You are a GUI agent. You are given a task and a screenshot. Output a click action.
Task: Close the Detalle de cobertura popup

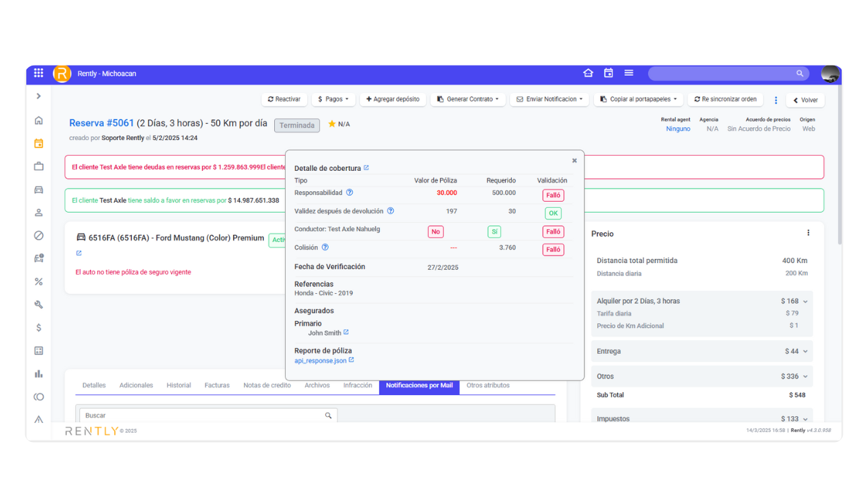(x=574, y=161)
